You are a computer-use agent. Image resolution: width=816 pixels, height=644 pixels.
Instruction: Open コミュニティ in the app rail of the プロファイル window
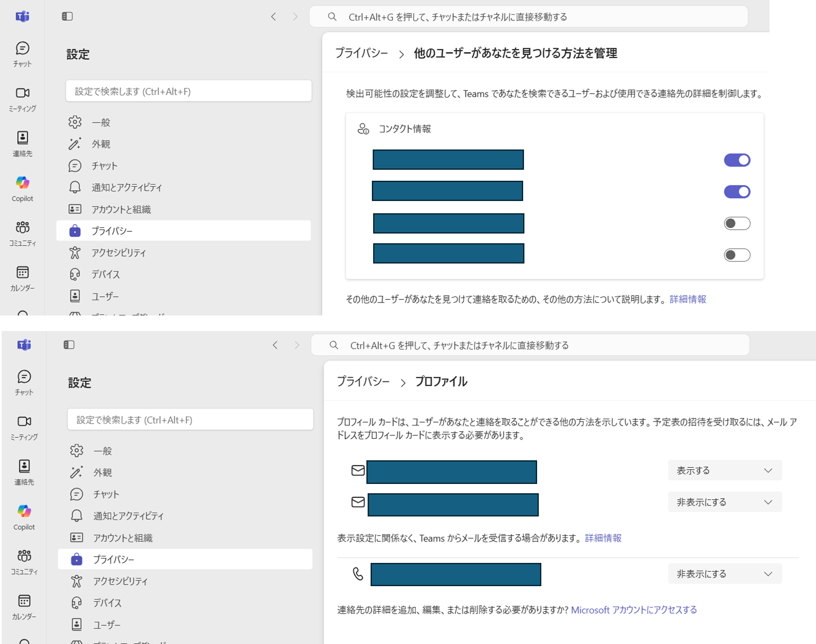click(x=24, y=562)
